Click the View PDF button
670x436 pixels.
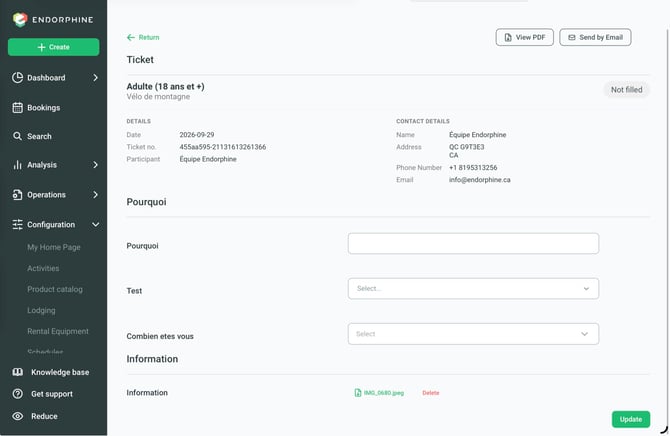(x=525, y=38)
